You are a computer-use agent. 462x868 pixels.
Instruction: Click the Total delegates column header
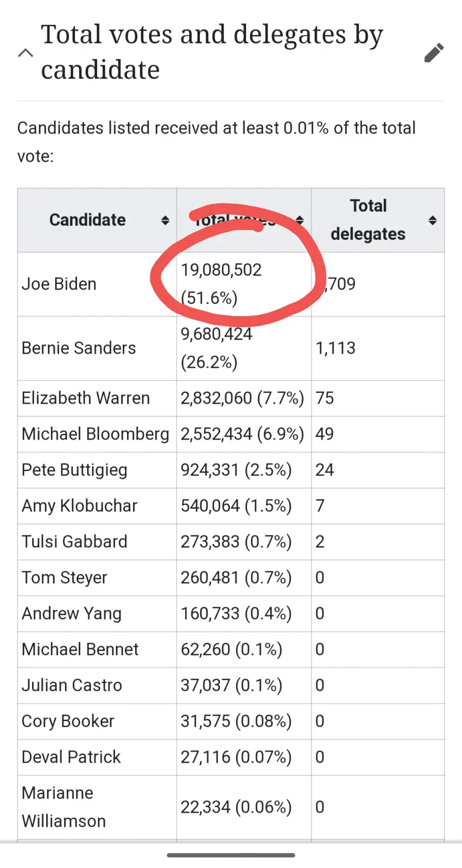point(368,220)
